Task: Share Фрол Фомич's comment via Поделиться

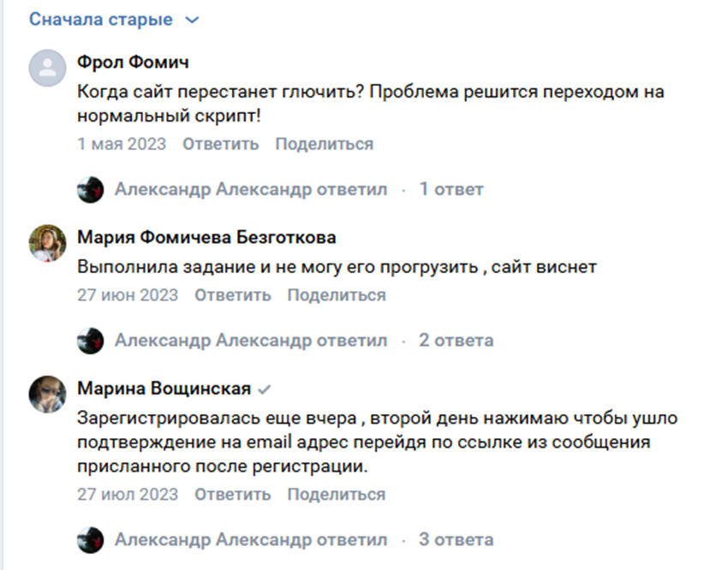Action: 324,144
